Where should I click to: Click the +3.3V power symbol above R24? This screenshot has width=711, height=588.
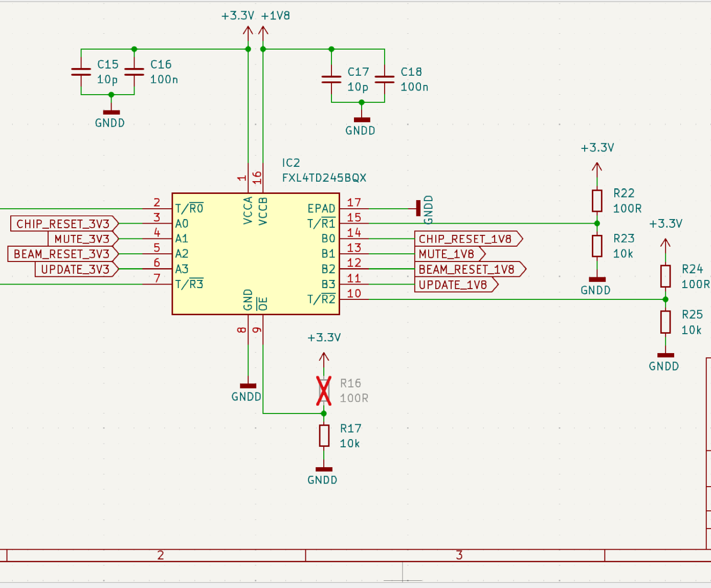click(665, 243)
